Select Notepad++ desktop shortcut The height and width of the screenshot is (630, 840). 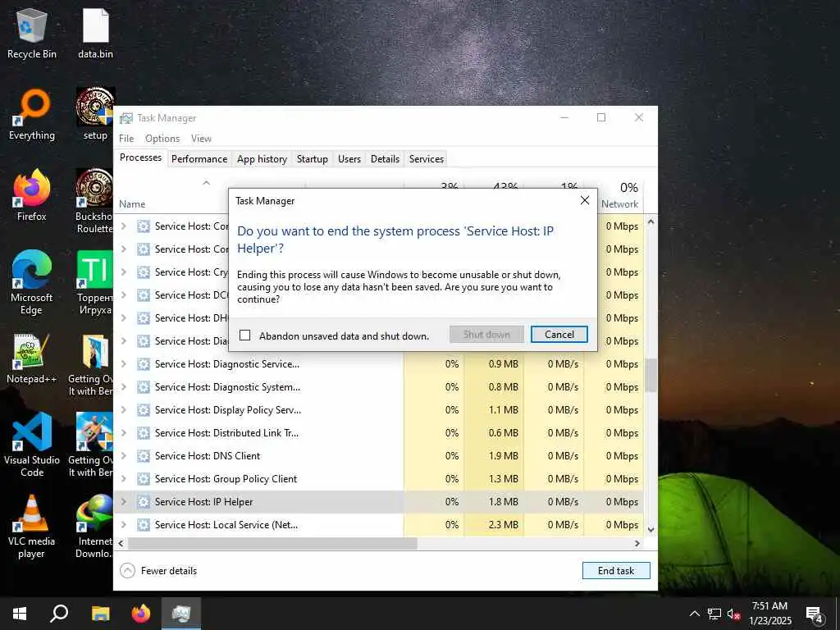pos(32,359)
